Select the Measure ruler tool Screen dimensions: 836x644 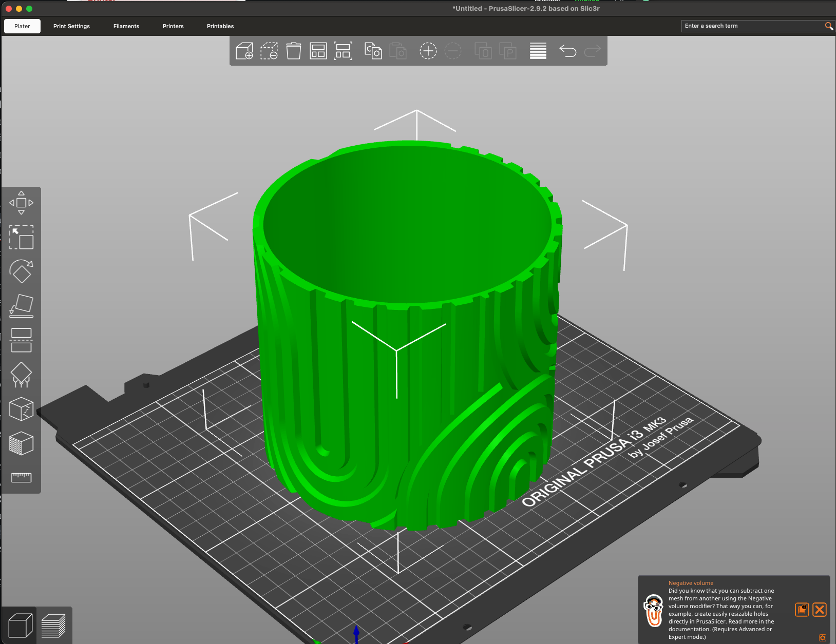pos(21,477)
